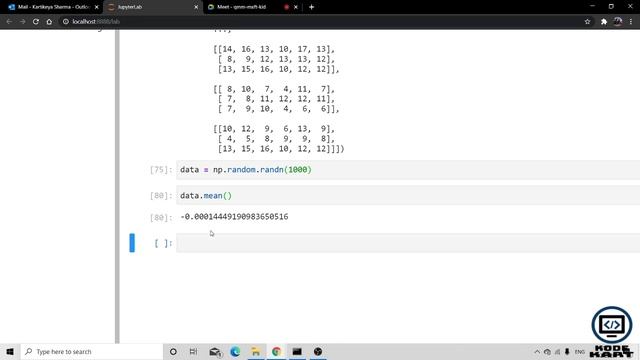Image resolution: width=640 pixels, height=360 pixels.
Task: Open the Windows Start menu
Action: [10, 351]
